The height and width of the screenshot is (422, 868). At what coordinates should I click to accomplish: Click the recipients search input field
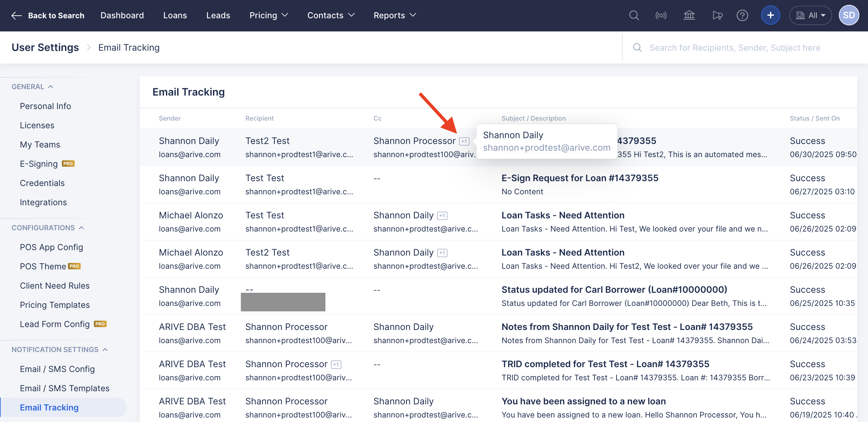click(x=734, y=47)
